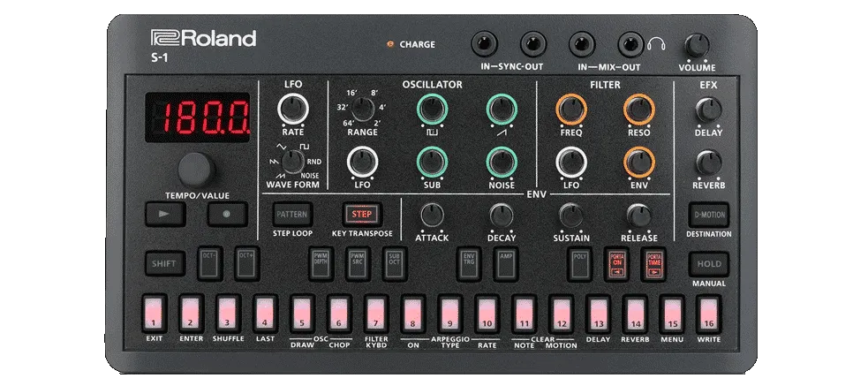
Task: Click the oscillator sawtooth wave level knob
Action: click(x=502, y=110)
